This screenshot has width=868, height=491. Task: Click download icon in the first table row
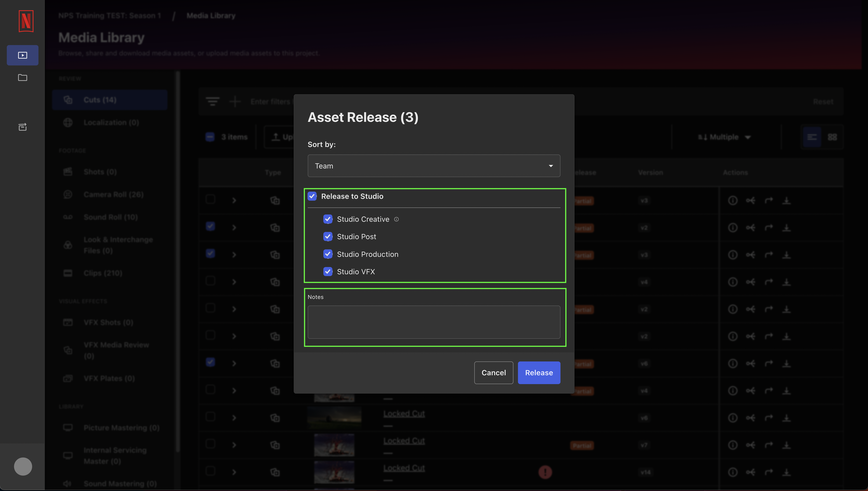coord(787,200)
